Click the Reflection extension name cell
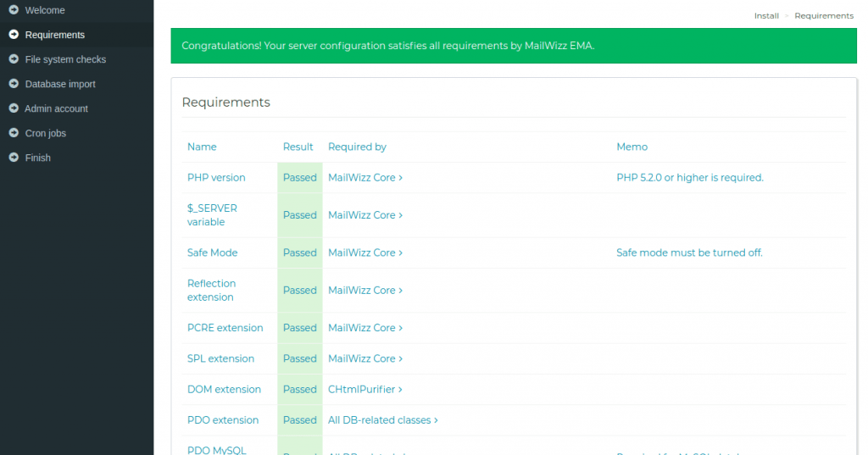Screen dimensions: 868x455 pyautogui.click(x=211, y=290)
